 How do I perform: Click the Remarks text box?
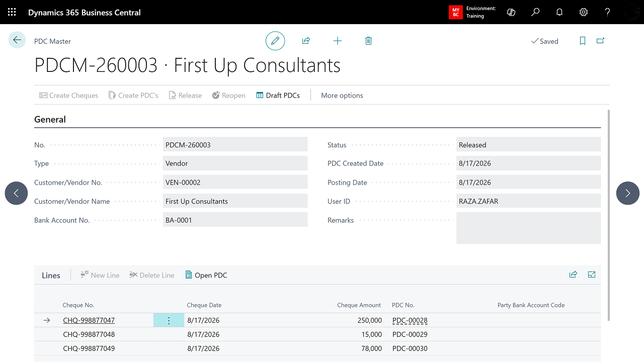[x=528, y=228]
